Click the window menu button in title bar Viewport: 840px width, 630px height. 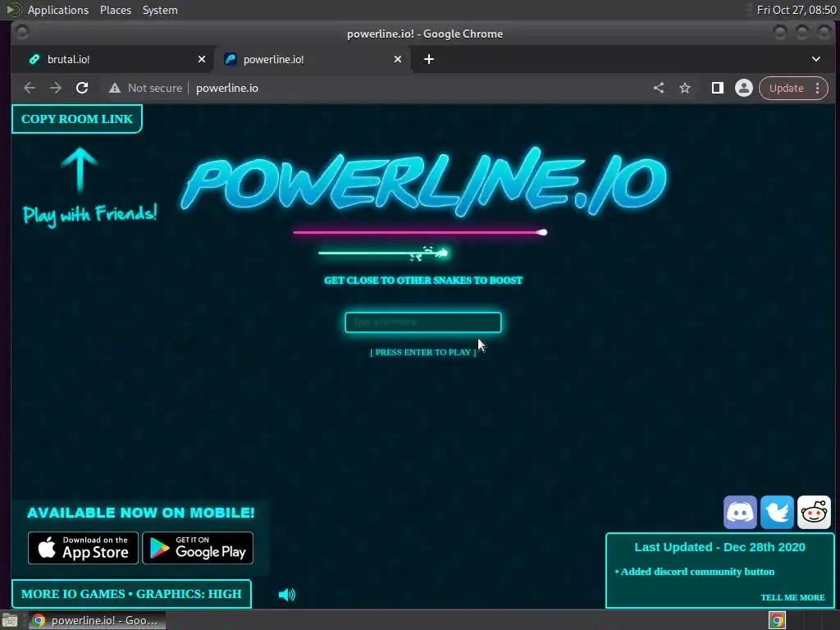pyautogui.click(x=22, y=33)
